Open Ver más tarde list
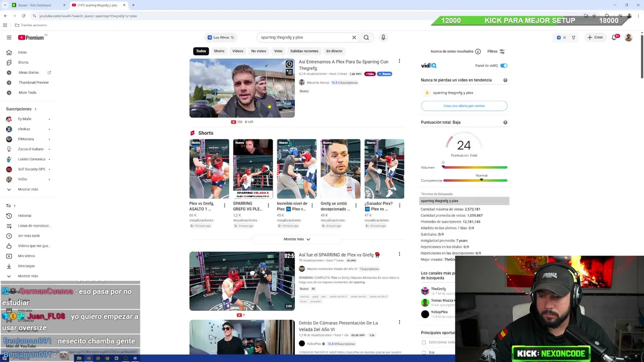The width and height of the screenshot is (644, 362). click(29, 236)
